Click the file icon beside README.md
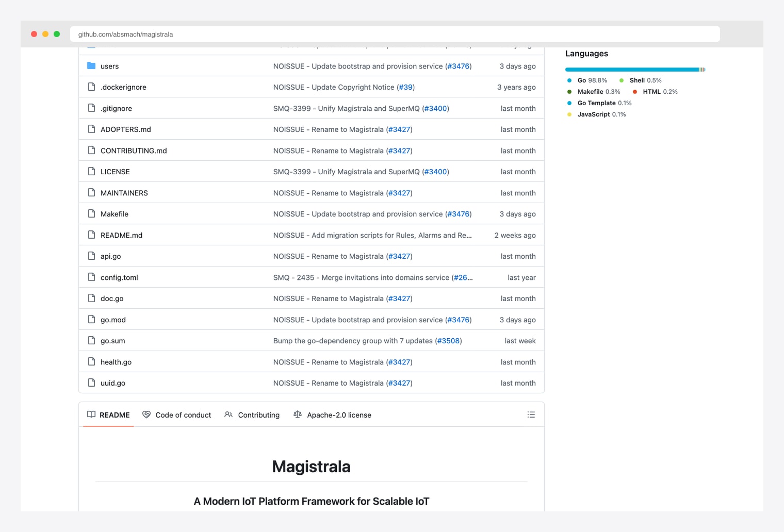Image resolution: width=784 pixels, height=532 pixels. coord(91,235)
